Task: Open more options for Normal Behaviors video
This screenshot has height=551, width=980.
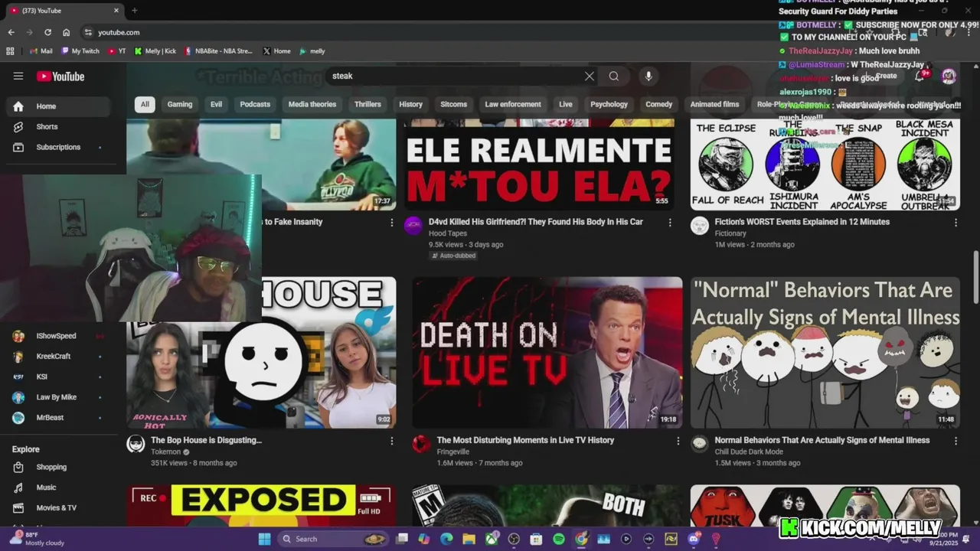Action: 955,441
